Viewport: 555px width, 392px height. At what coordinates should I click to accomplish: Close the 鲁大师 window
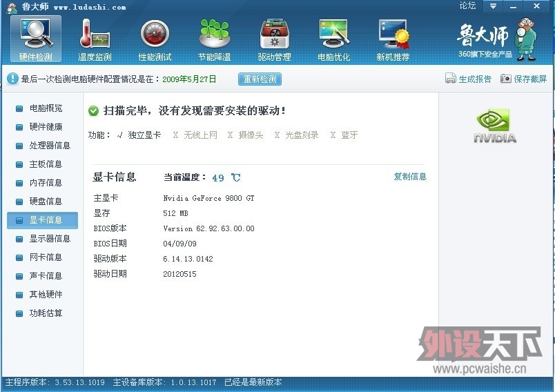pos(536,6)
